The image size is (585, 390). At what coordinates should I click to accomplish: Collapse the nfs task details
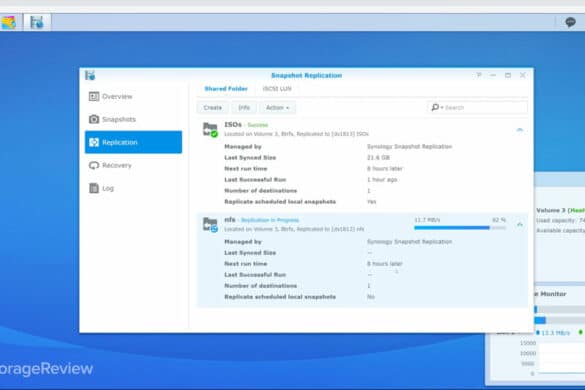pyautogui.click(x=519, y=225)
